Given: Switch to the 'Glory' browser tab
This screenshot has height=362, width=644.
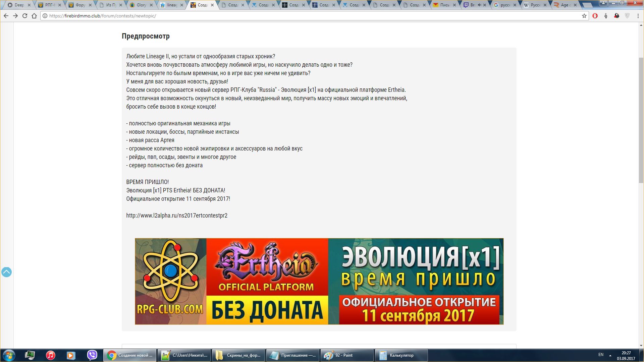Looking at the screenshot, I should click(x=141, y=5).
